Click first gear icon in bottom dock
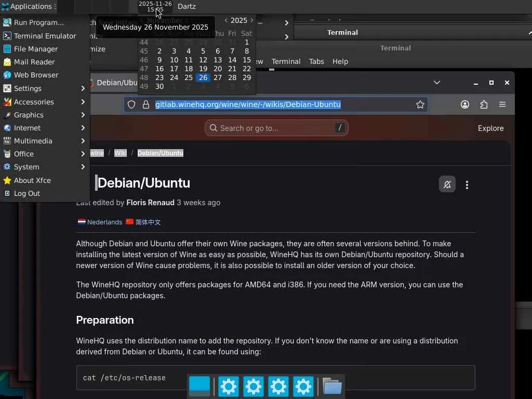 click(x=229, y=386)
